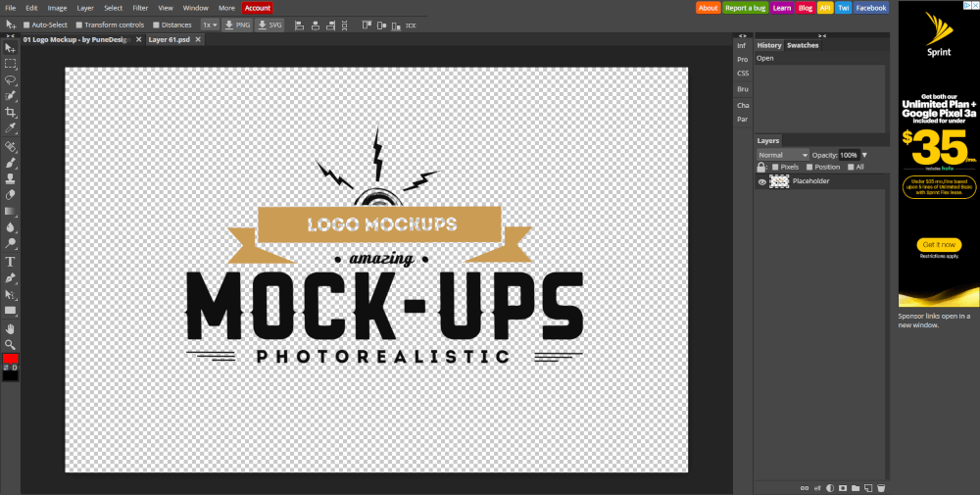Click the red Account button
Screen dimensions: 980x495
click(x=258, y=8)
